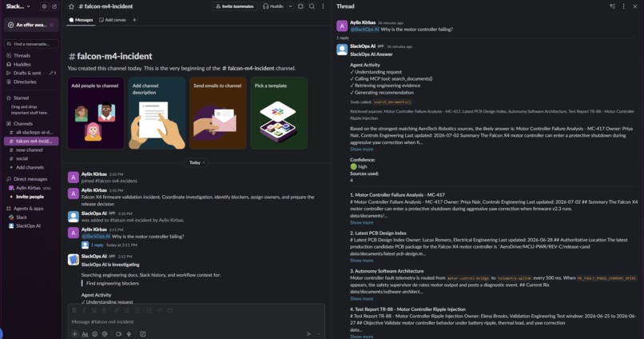Open workspace settings gear icon
Image resolution: width=644 pixels, height=339 pixels.
coord(44,6)
